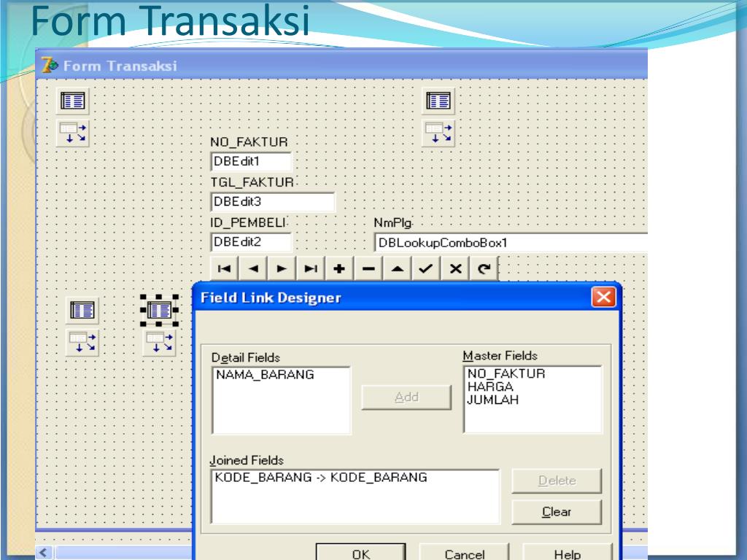This screenshot has height=560, width=747.
Task: Confirm with the OK button
Action: click(361, 553)
